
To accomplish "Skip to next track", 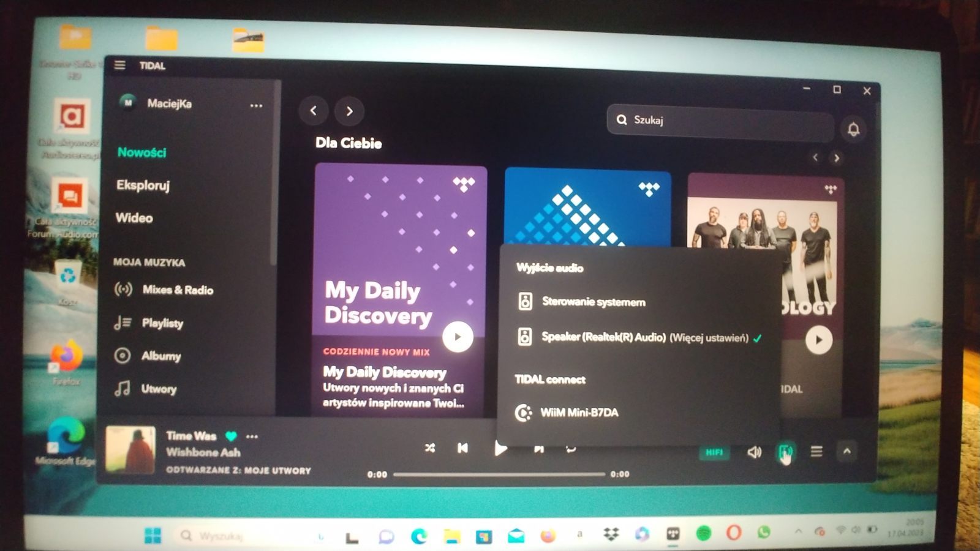I will pyautogui.click(x=538, y=449).
